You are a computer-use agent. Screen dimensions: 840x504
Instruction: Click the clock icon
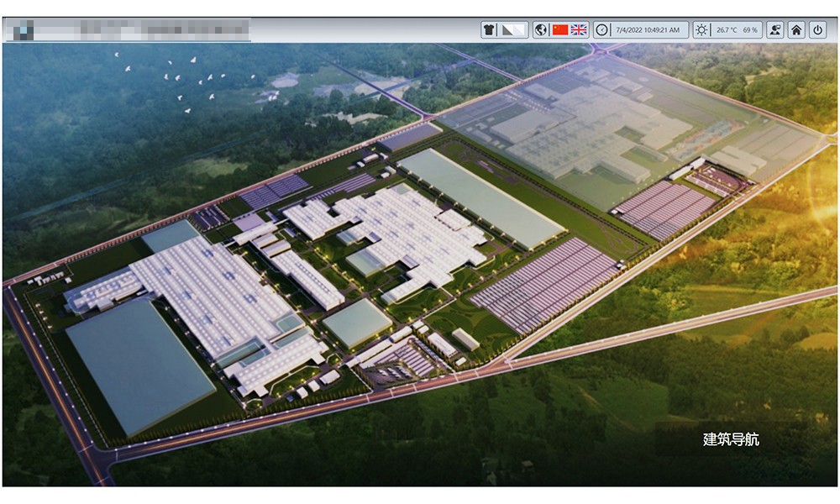click(x=602, y=30)
